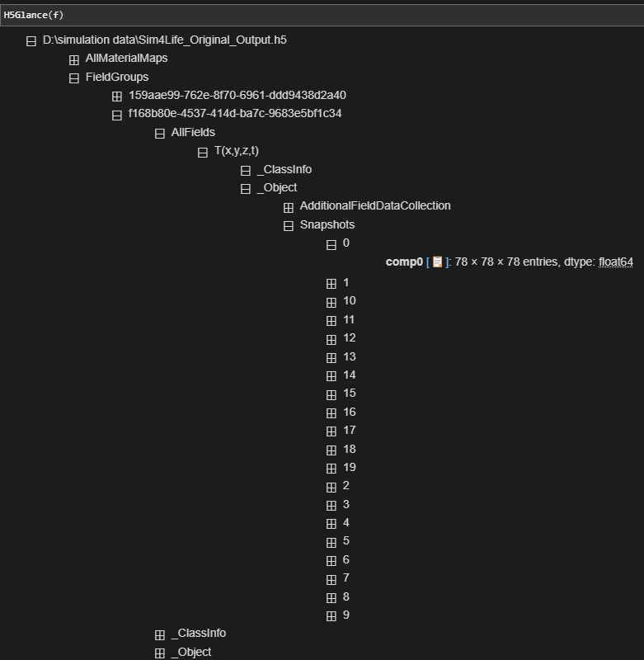Screen dimensions: 644x660
Task: Collapse the T(x,y,z,t) field node
Action: click(203, 152)
